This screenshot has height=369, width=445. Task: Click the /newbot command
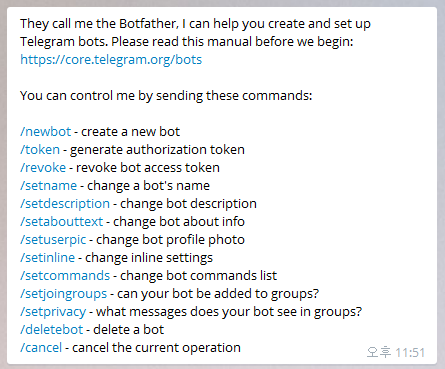[46, 132]
